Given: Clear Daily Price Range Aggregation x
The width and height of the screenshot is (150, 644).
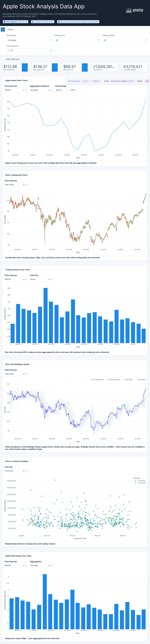Looking at the screenshot, I should click(49, 565).
